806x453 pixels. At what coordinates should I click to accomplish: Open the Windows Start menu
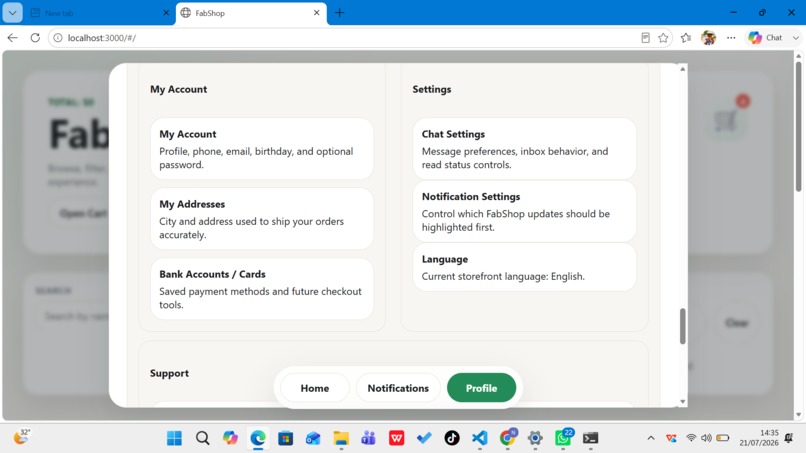click(174, 438)
